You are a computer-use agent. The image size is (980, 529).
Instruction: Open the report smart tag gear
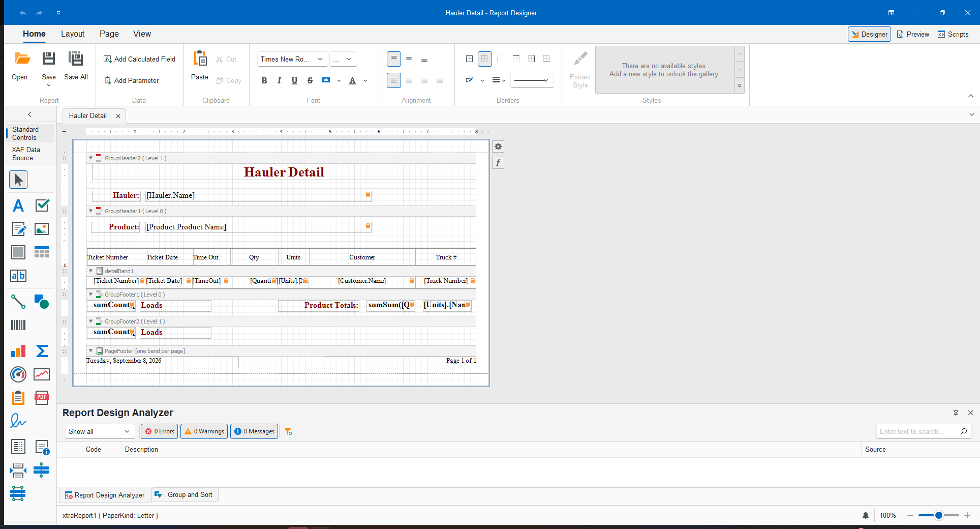pos(498,146)
